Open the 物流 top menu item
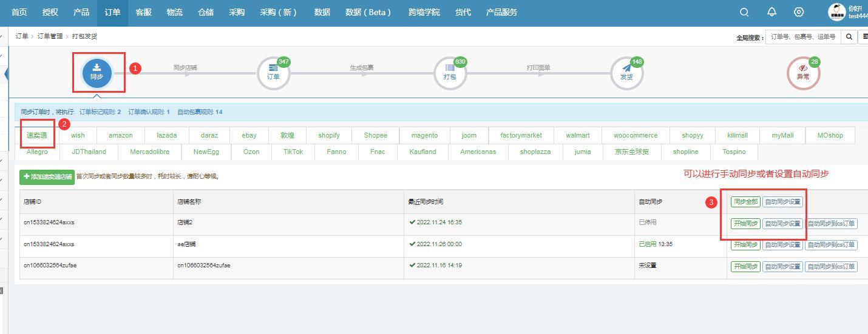The width and height of the screenshot is (868, 334). coord(174,12)
